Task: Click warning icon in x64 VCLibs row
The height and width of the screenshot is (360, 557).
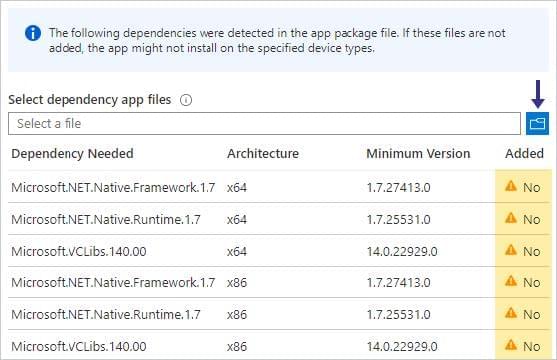Action: click(x=511, y=250)
